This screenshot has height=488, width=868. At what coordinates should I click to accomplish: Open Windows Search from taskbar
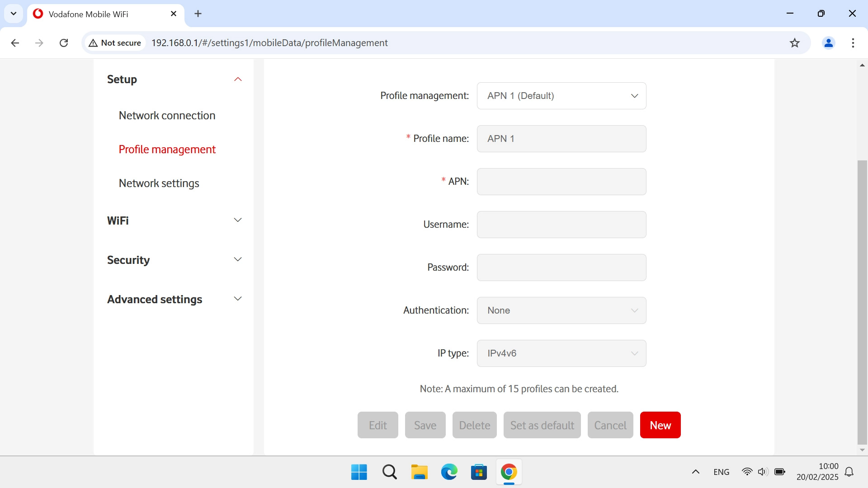(389, 472)
